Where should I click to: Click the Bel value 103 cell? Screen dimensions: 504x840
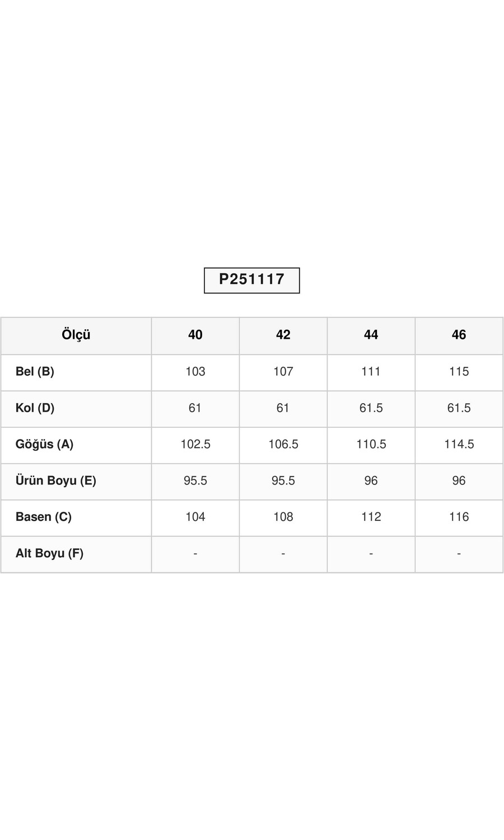(x=195, y=372)
